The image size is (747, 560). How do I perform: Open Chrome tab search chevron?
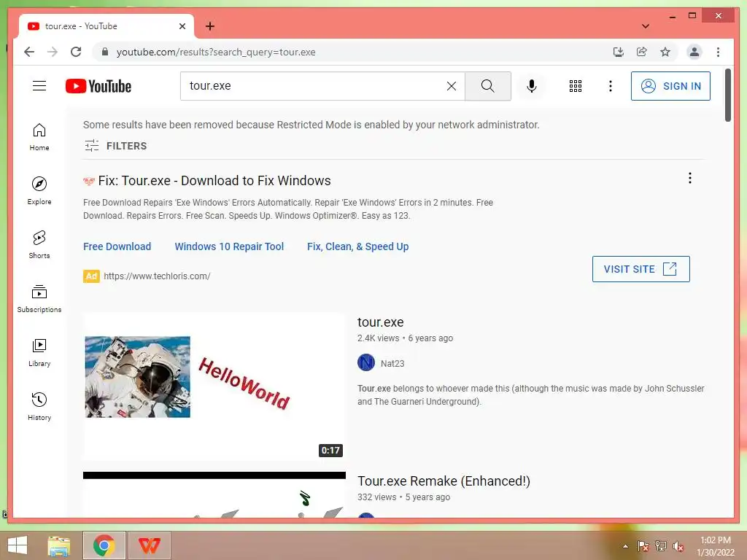coord(646,26)
